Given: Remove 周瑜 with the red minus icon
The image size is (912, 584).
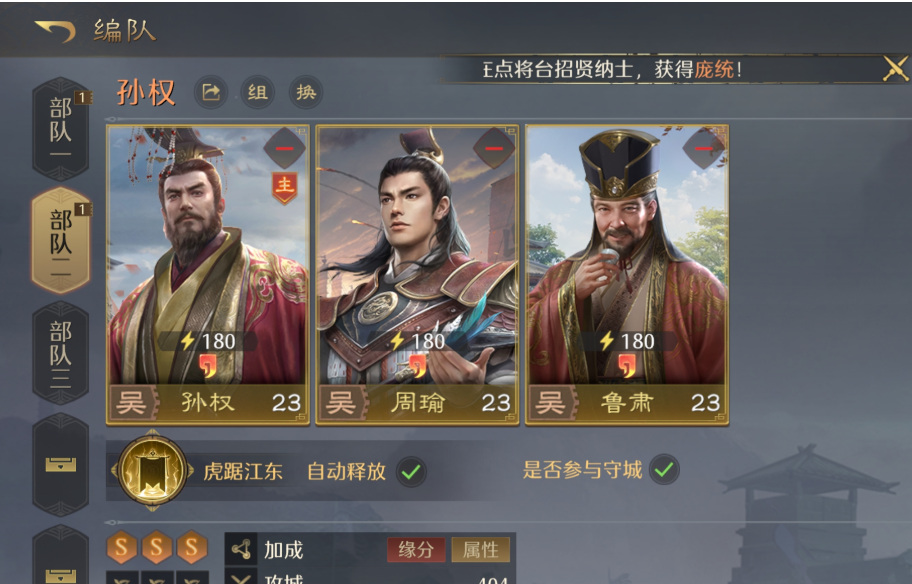Looking at the screenshot, I should pos(494,148).
